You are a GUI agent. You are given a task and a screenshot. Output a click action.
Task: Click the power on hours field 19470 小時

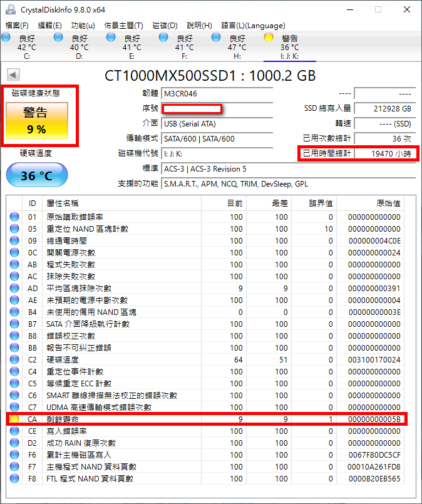pos(384,153)
